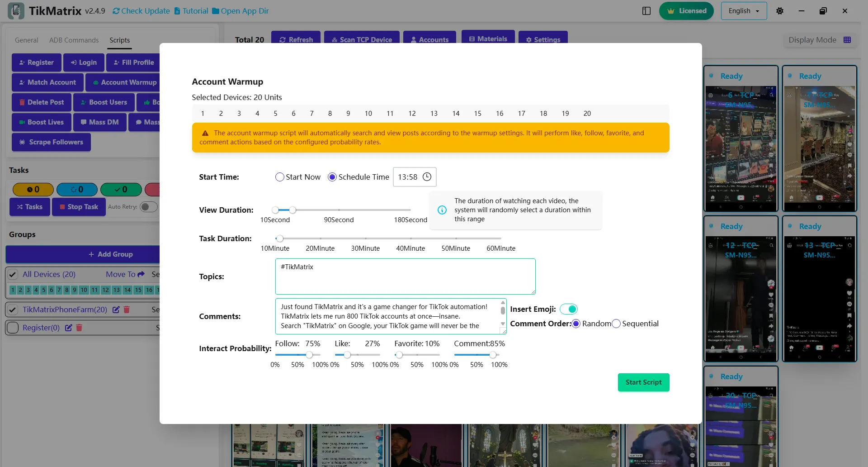Click the Start Script button
The height and width of the screenshot is (467, 868).
tap(643, 382)
